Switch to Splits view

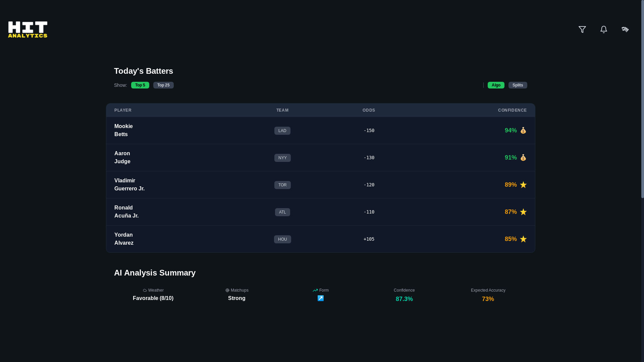point(518,85)
